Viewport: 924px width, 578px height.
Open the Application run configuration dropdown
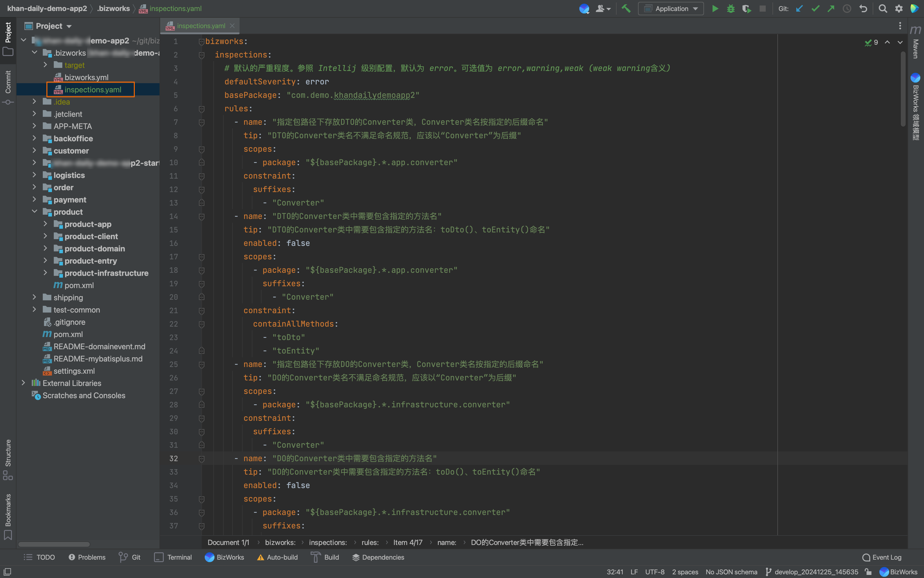point(671,9)
